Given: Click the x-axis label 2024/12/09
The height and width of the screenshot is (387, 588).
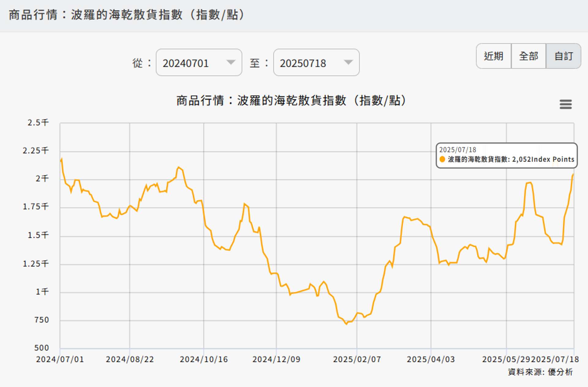Looking at the screenshot, I should click(276, 359).
